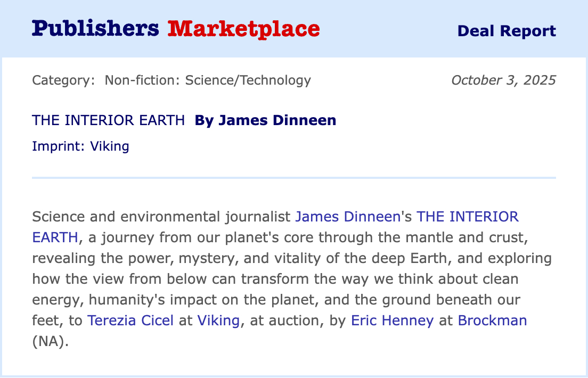Click the October 3, 2025 date
This screenshot has width=588, height=378.
click(x=503, y=80)
